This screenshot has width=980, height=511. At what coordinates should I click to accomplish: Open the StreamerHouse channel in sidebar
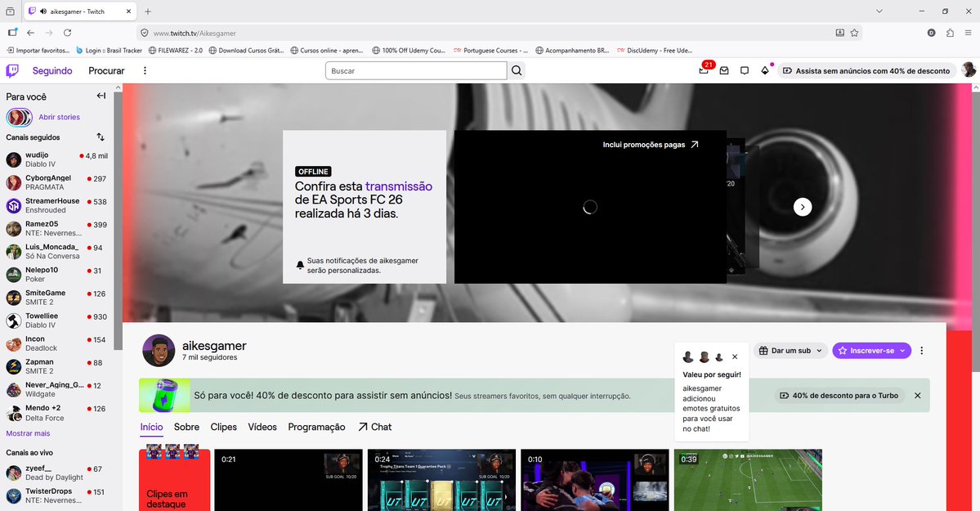[x=57, y=206]
